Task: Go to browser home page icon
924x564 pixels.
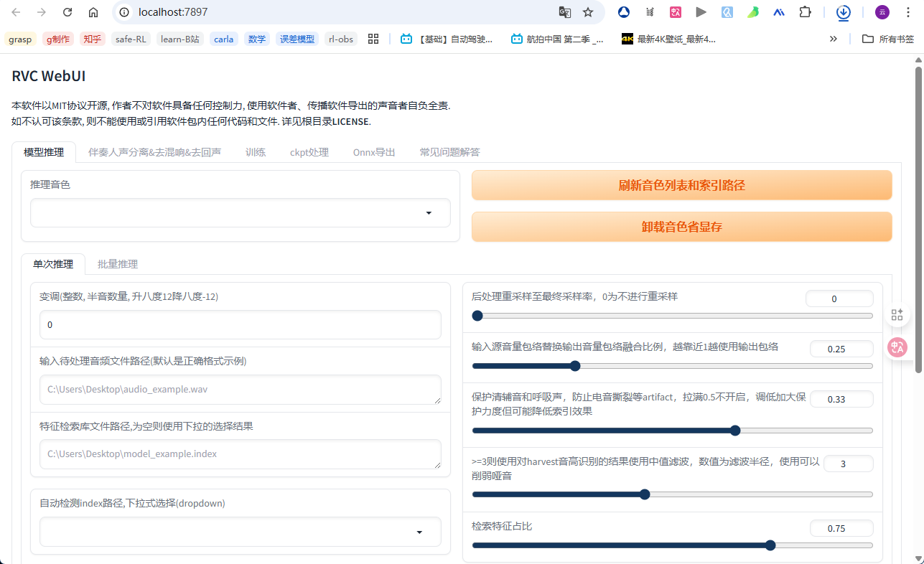Action: tap(93, 12)
